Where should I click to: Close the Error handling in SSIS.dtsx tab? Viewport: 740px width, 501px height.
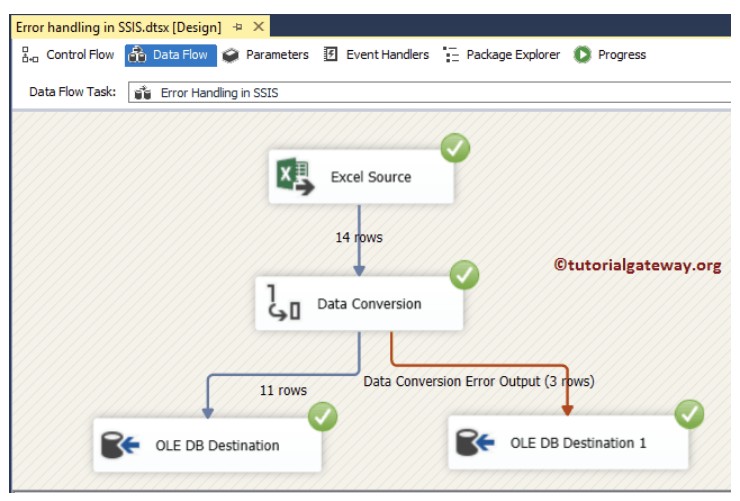point(259,27)
